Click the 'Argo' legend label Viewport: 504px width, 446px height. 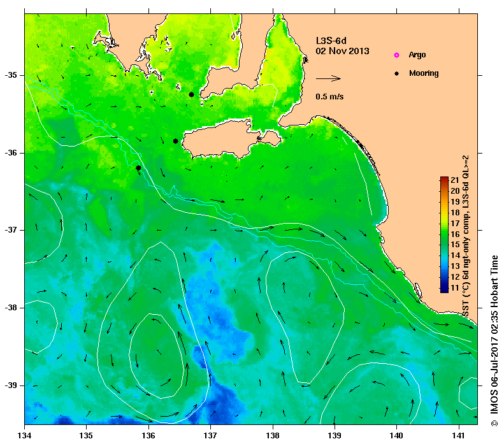(x=417, y=55)
